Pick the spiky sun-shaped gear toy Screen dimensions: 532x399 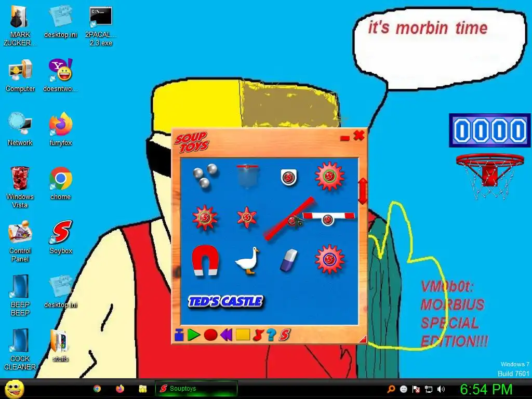205,217
